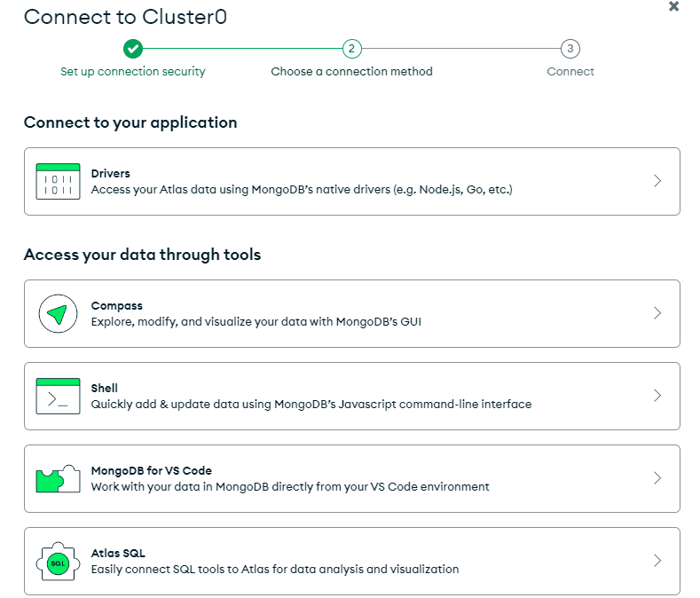The width and height of the screenshot is (700, 598).
Task: Click the green completed-step checkmark icon
Action: coord(133,49)
